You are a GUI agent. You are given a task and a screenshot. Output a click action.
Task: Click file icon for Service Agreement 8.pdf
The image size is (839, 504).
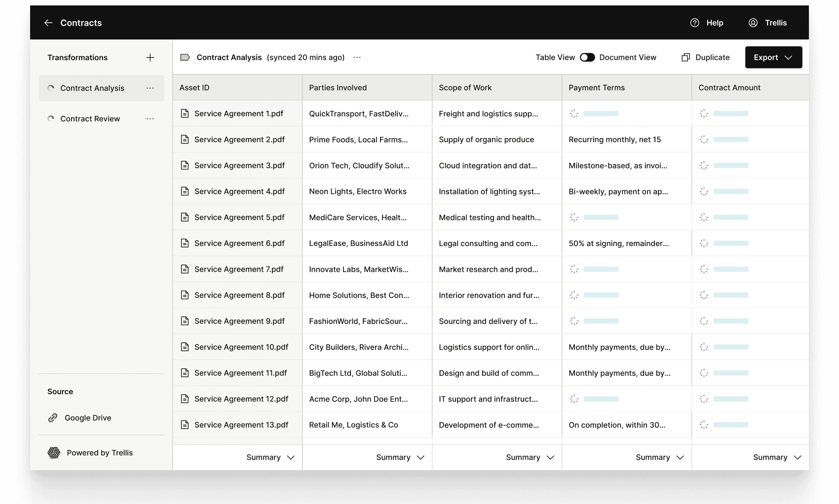[x=185, y=295]
